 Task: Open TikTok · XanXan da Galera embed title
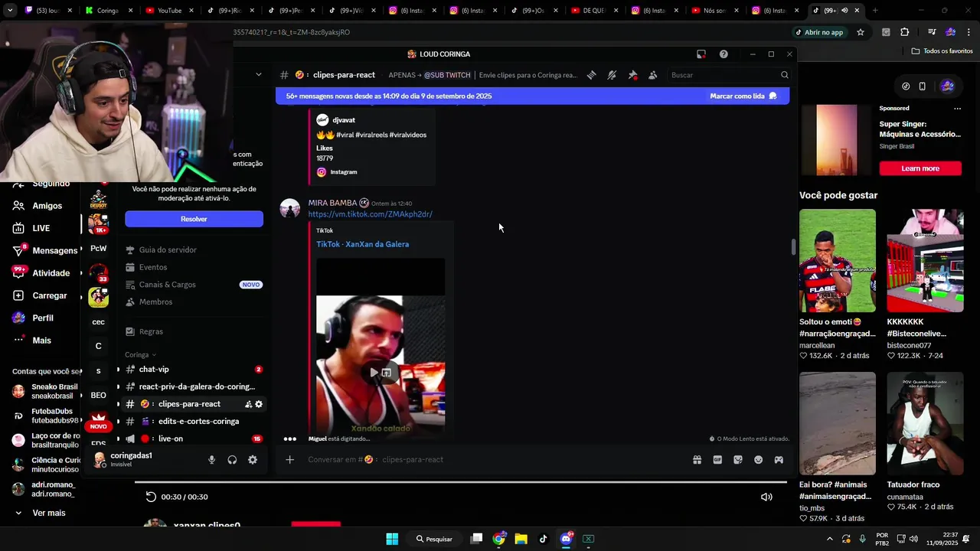(362, 244)
